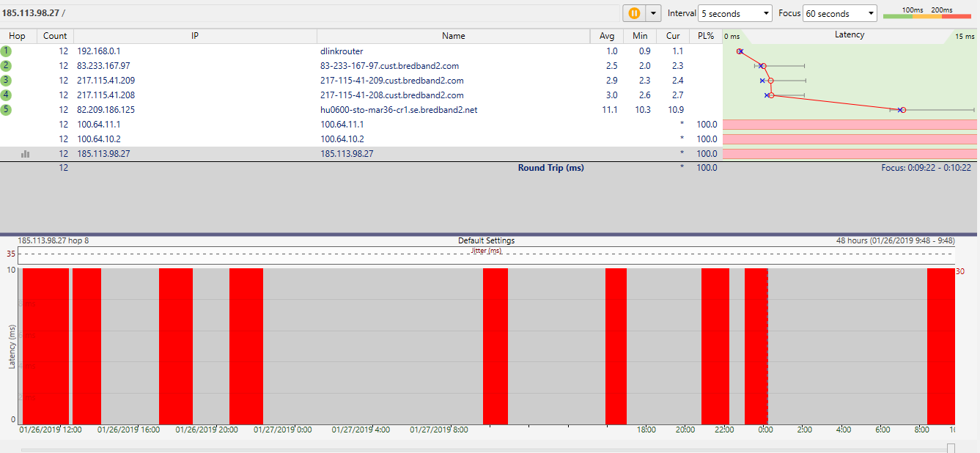Open the dropdown arrow next to the pause button
Image resolution: width=980 pixels, height=453 pixels.
click(653, 13)
